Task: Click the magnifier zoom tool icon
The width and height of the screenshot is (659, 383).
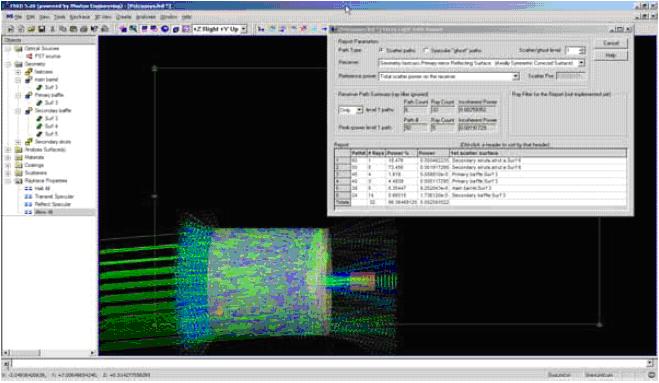Action: 133,29
